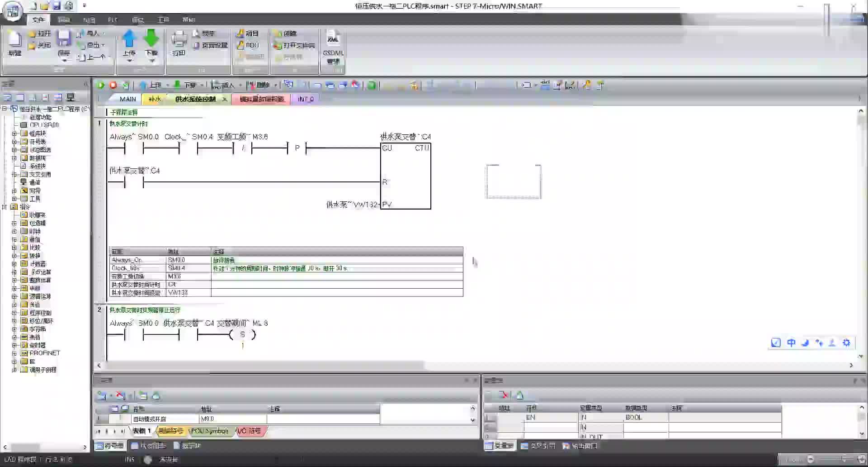Collapse the Instructions tree node

click(x=5, y=207)
